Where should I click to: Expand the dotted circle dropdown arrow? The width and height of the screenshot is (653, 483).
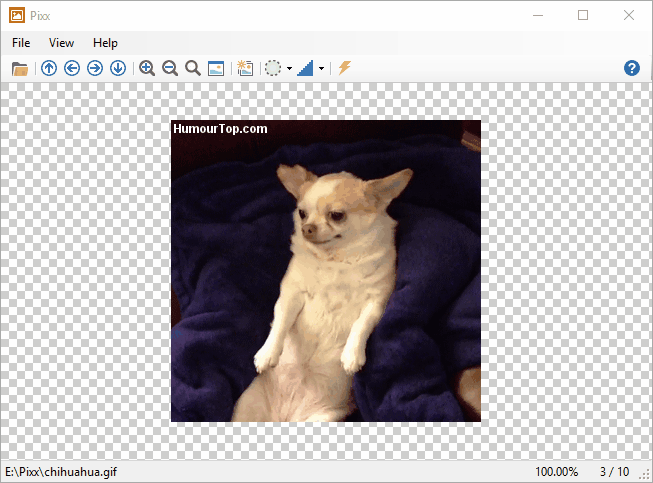(x=289, y=69)
